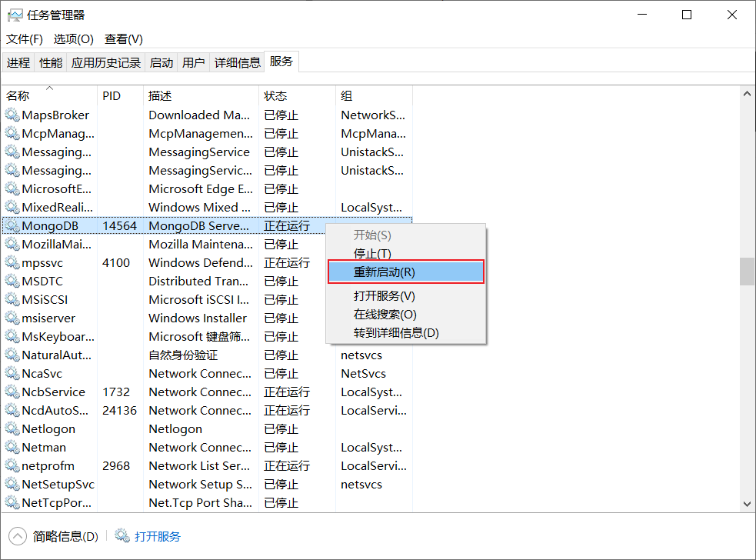
Task: Click the Netlogon service gear icon
Action: (12, 429)
